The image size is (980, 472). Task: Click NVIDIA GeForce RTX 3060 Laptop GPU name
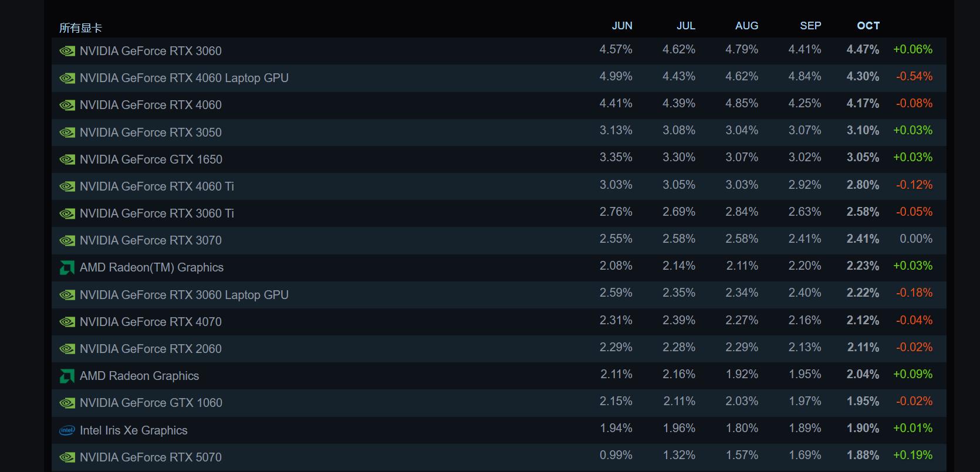click(x=184, y=295)
